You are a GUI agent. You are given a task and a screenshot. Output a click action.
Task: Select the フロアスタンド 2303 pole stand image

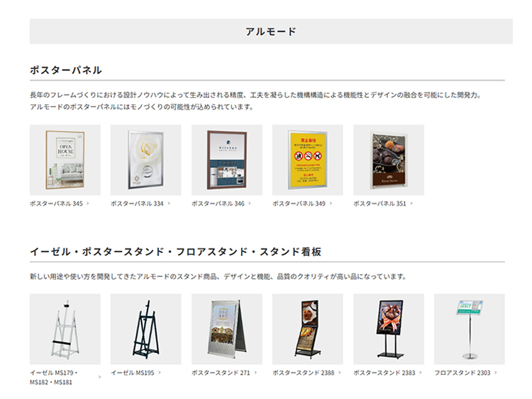point(469,329)
